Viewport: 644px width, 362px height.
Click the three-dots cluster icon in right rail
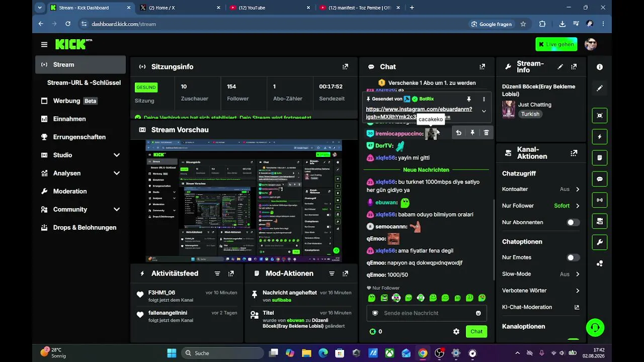coord(599,263)
